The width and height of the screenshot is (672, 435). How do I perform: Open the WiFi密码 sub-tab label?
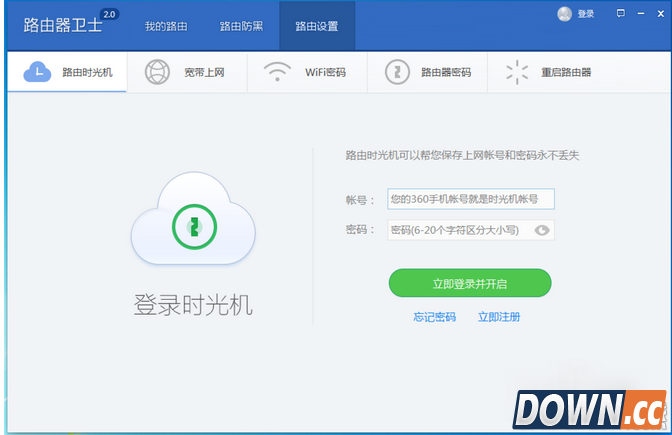pyautogui.click(x=325, y=72)
